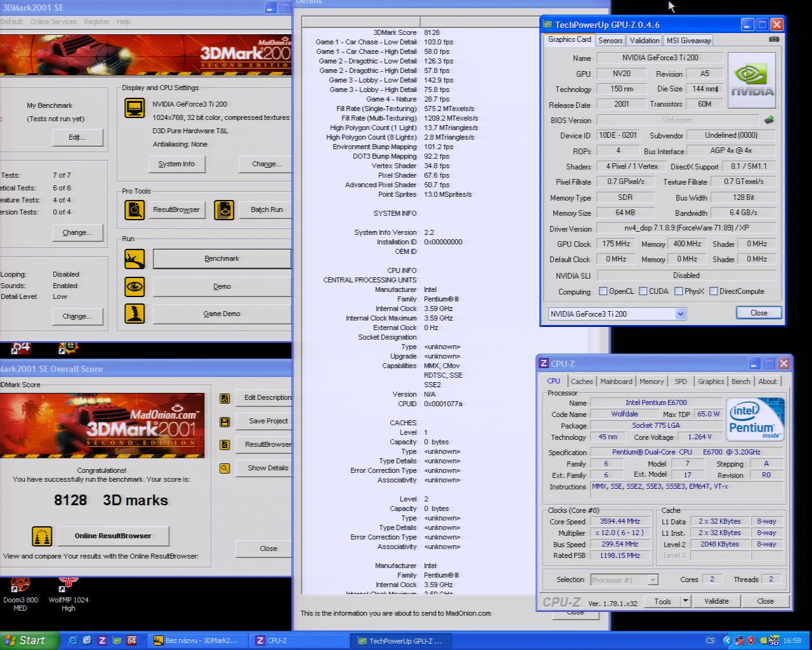The image size is (812, 650).
Task: Click the red 64 quick launch icon
Action: [131, 640]
